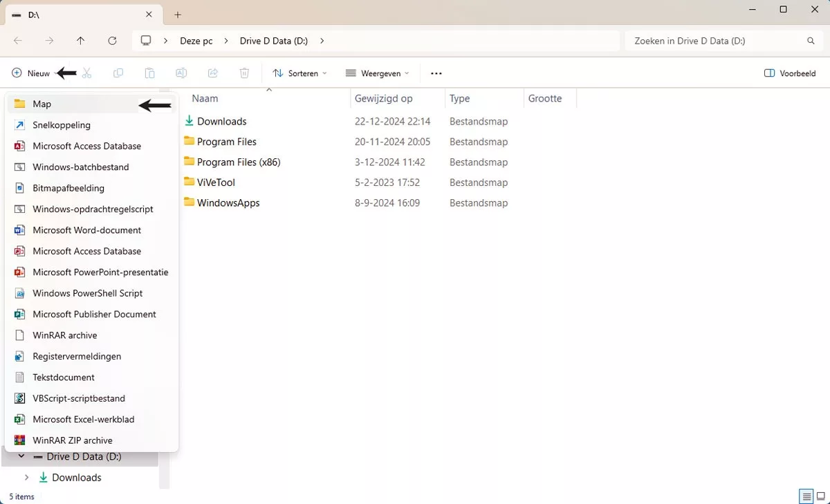Open the Weergeven dropdown
Screen dimensions: 830x504
click(x=377, y=73)
